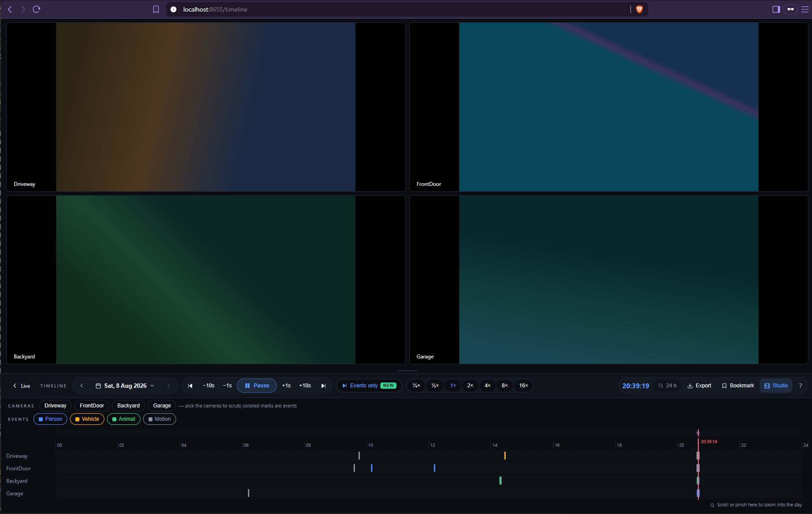Export the current clip
Viewport: 812px width, 514px height.
699,386
